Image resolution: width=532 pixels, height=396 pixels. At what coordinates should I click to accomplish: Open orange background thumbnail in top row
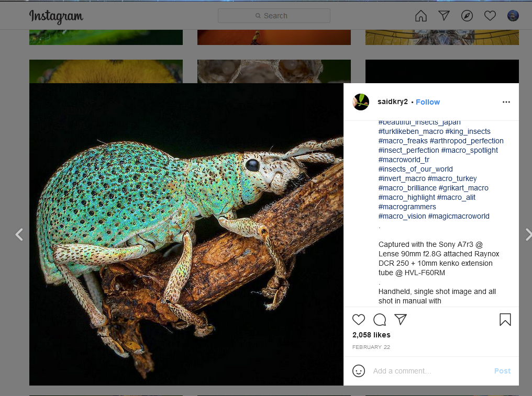click(274, 37)
